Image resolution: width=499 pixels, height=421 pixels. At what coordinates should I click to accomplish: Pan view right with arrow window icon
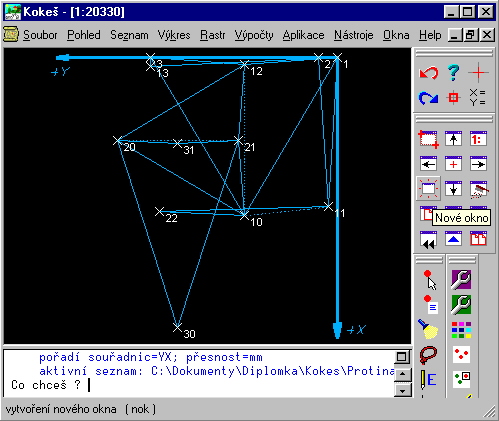pos(478,164)
